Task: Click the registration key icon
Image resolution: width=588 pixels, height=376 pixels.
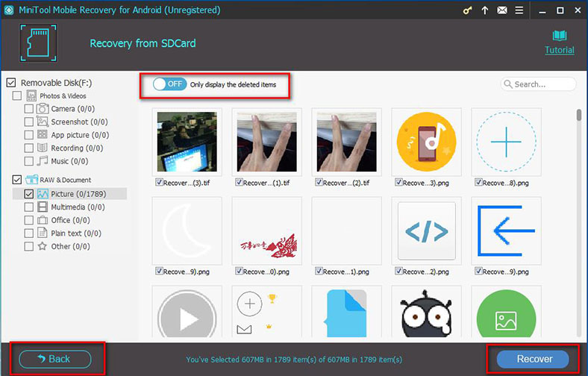Action: click(x=467, y=10)
